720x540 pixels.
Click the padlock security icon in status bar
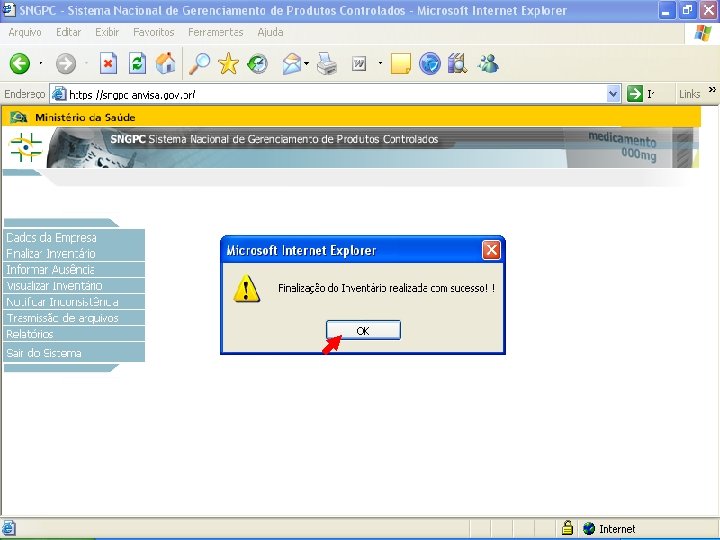(x=568, y=528)
